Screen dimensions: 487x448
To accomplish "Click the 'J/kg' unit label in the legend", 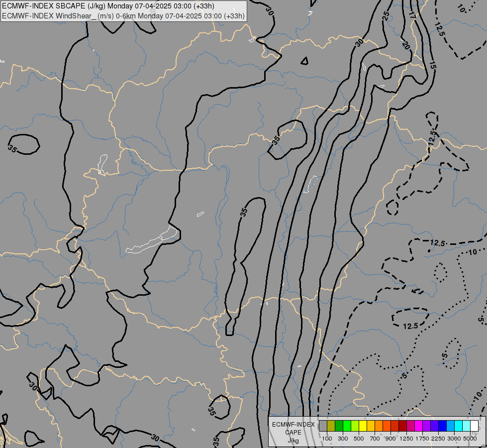I will coord(293,441).
